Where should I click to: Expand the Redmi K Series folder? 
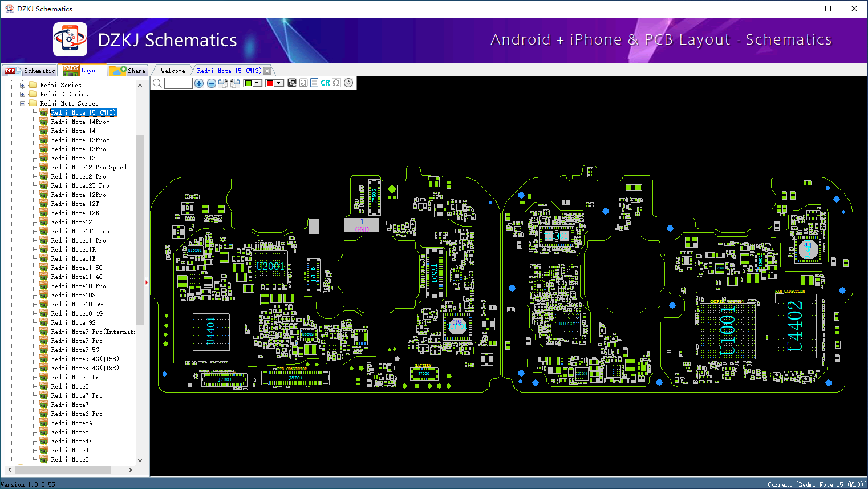click(x=23, y=94)
